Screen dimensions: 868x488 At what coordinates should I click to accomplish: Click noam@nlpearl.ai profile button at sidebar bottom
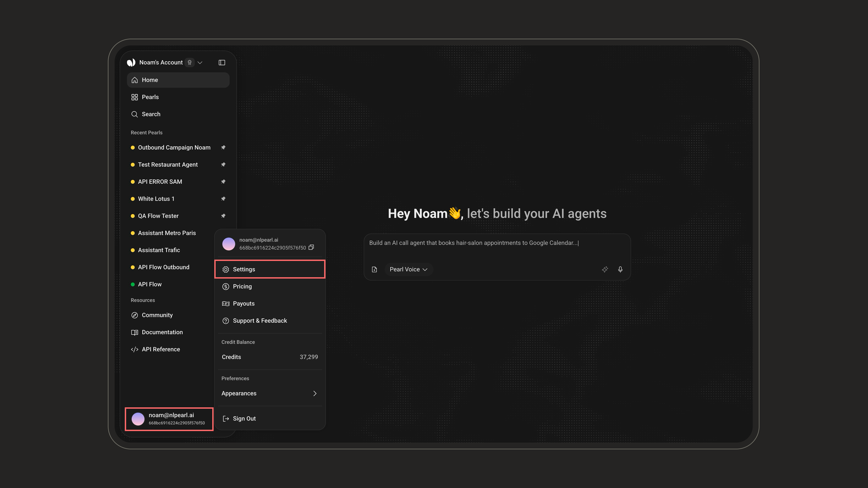(x=169, y=419)
